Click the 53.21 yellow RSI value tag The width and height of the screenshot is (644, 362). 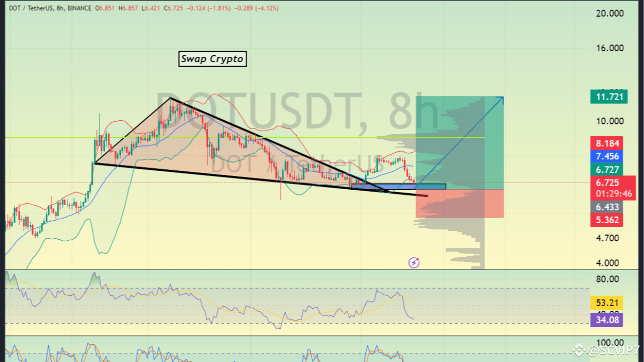[607, 303]
